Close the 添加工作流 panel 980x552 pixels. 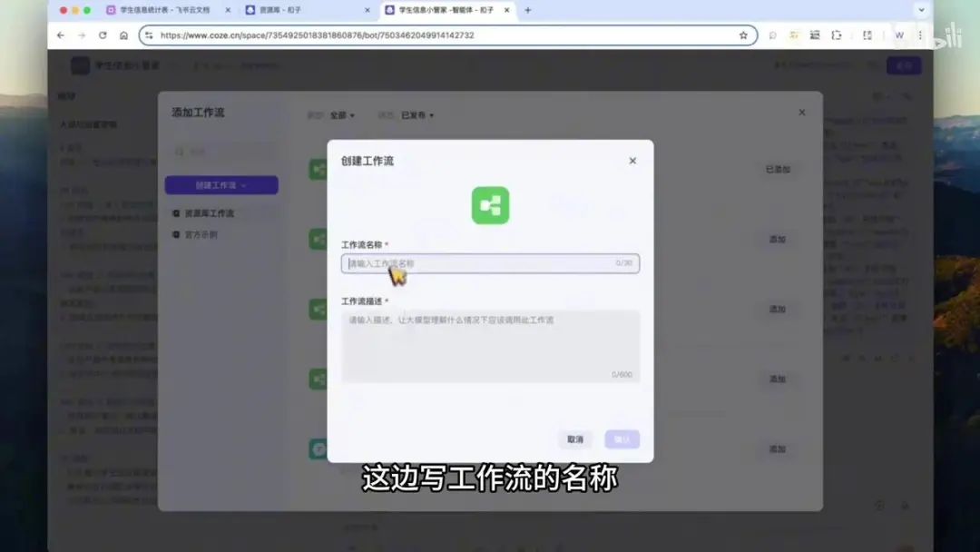click(x=802, y=113)
